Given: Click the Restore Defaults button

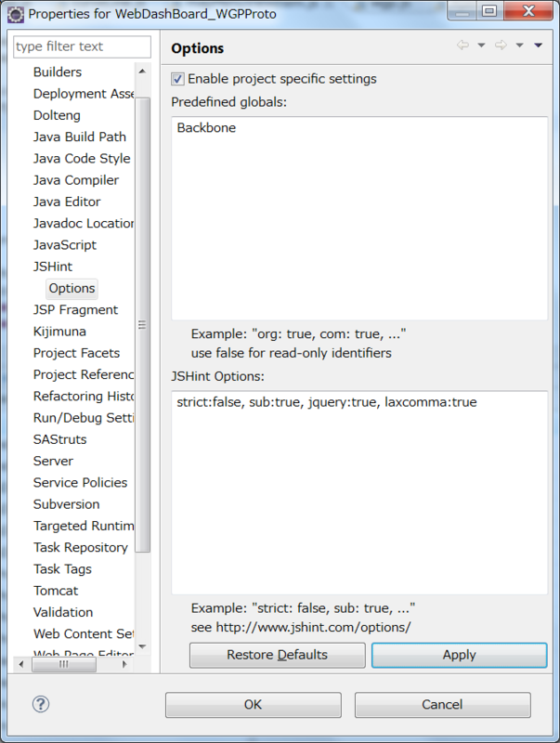Looking at the screenshot, I should click(277, 655).
